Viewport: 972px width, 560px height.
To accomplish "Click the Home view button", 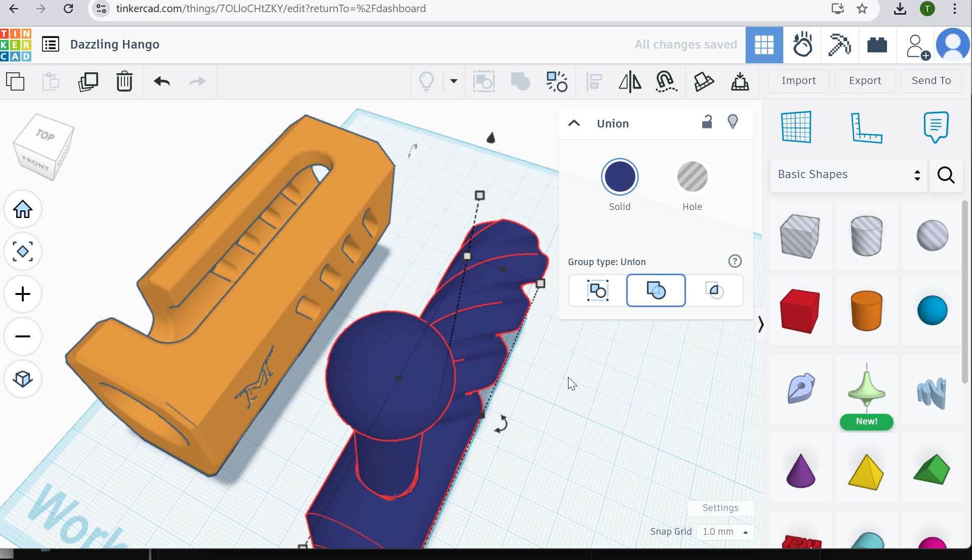I will 23,209.
